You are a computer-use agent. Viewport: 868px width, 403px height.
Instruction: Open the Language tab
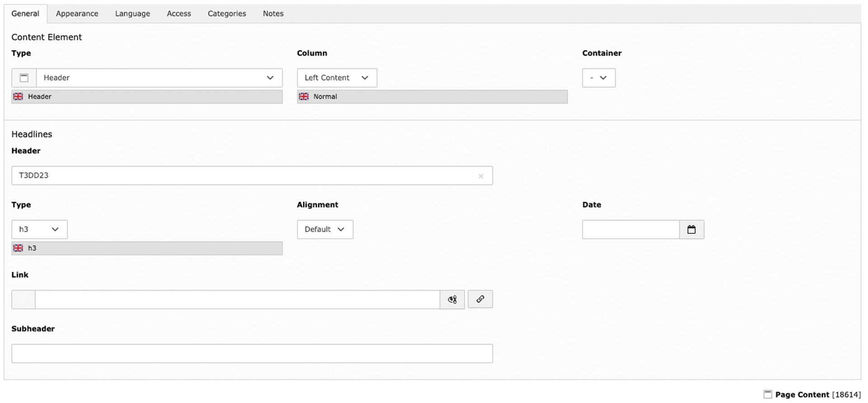click(132, 14)
